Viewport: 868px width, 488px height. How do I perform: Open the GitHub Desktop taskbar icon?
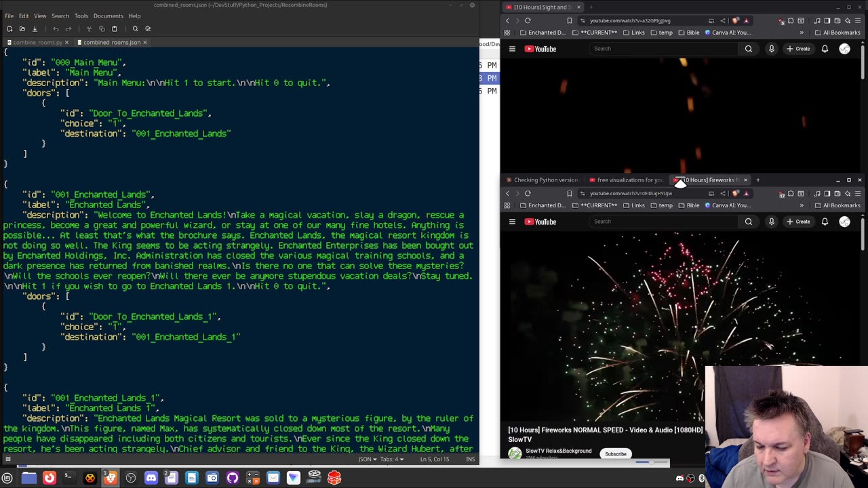pos(232,478)
